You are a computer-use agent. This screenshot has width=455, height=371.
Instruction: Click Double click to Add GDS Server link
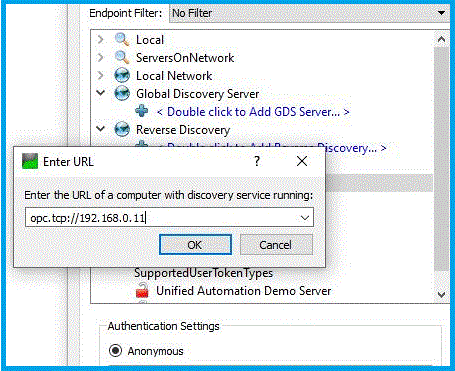(253, 112)
